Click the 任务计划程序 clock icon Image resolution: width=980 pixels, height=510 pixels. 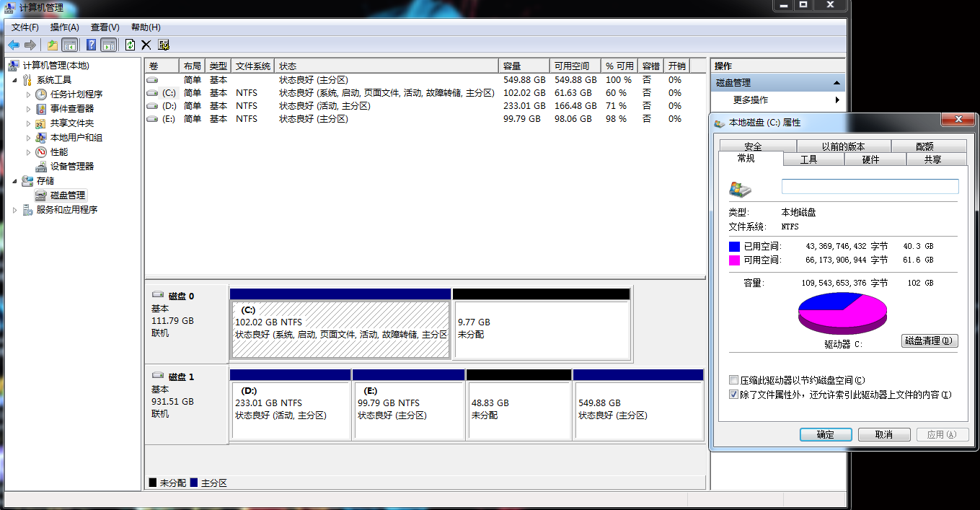(41, 94)
